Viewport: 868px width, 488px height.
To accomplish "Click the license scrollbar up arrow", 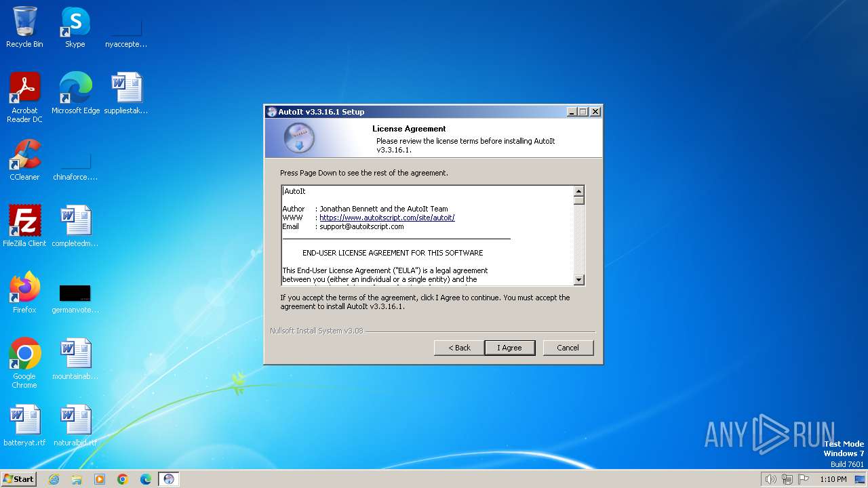I will pyautogui.click(x=578, y=191).
